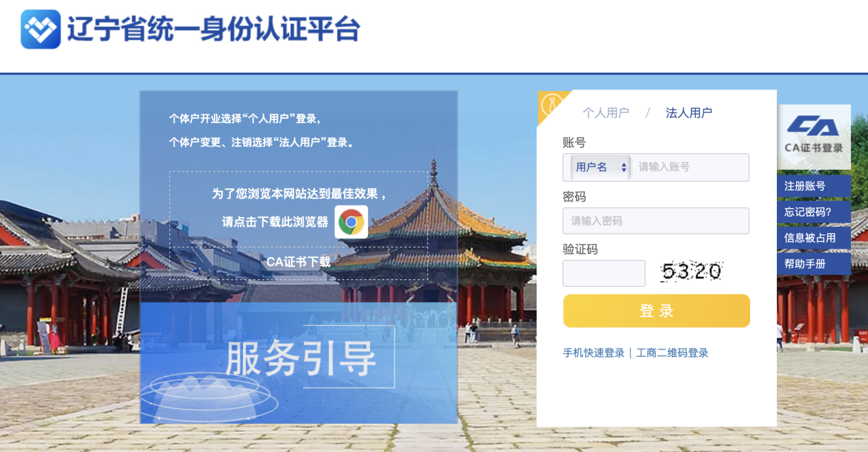The height and width of the screenshot is (452, 868).
Task: Open the CA certificate login icon
Action: click(x=814, y=137)
